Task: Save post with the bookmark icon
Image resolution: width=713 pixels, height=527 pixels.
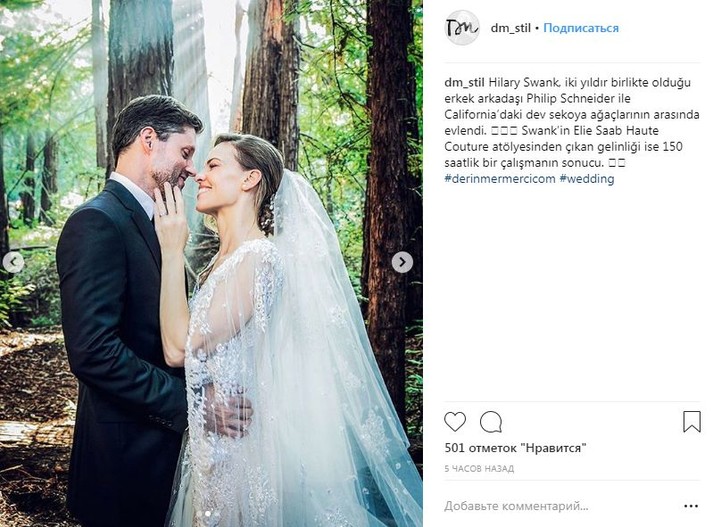Action: 691,422
